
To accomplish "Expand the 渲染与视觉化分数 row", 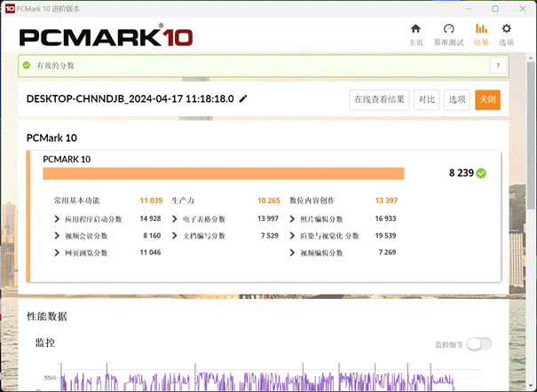I will [x=294, y=236].
